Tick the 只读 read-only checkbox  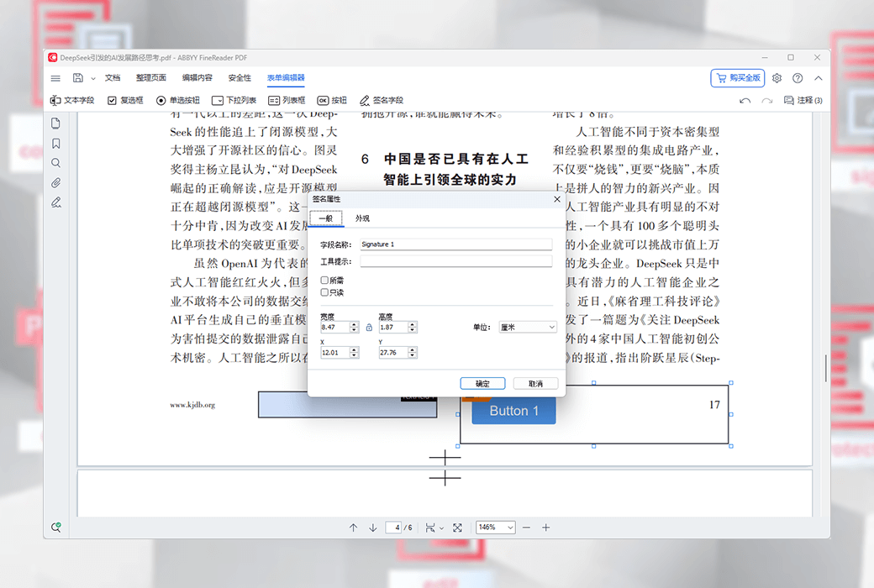pos(325,292)
